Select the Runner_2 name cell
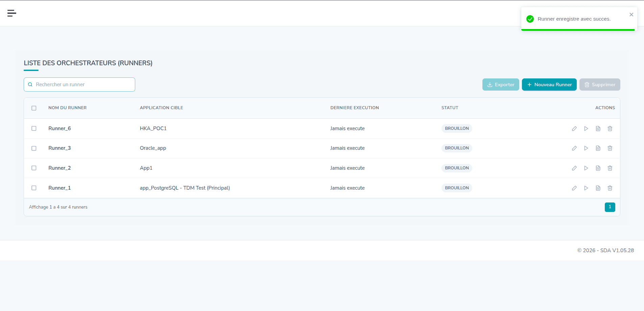This screenshot has height=311, width=644. (x=59, y=168)
